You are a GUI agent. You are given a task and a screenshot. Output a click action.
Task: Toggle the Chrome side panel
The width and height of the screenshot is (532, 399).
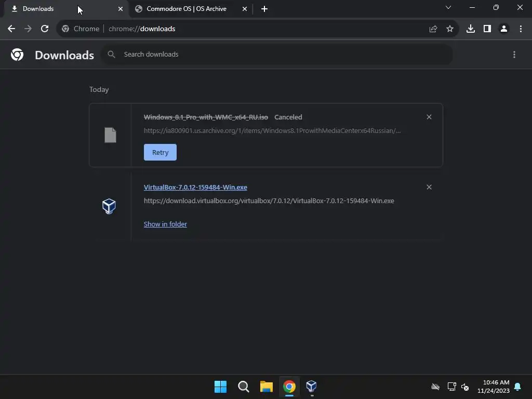tap(487, 29)
